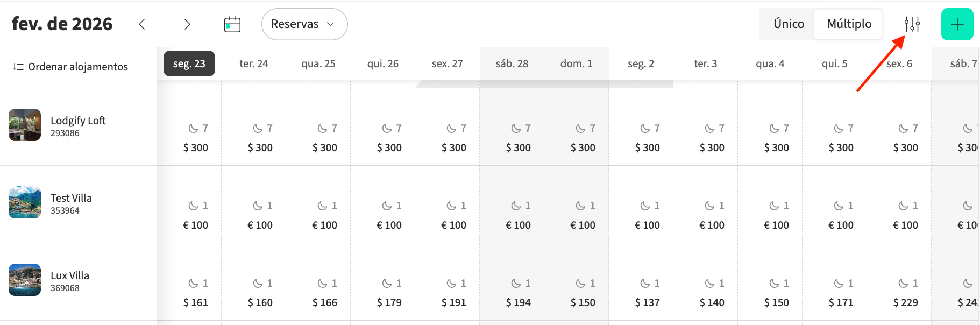The image size is (980, 325).
Task: Click the moon icon for Test Villa qua. 25
Action: [x=322, y=206]
